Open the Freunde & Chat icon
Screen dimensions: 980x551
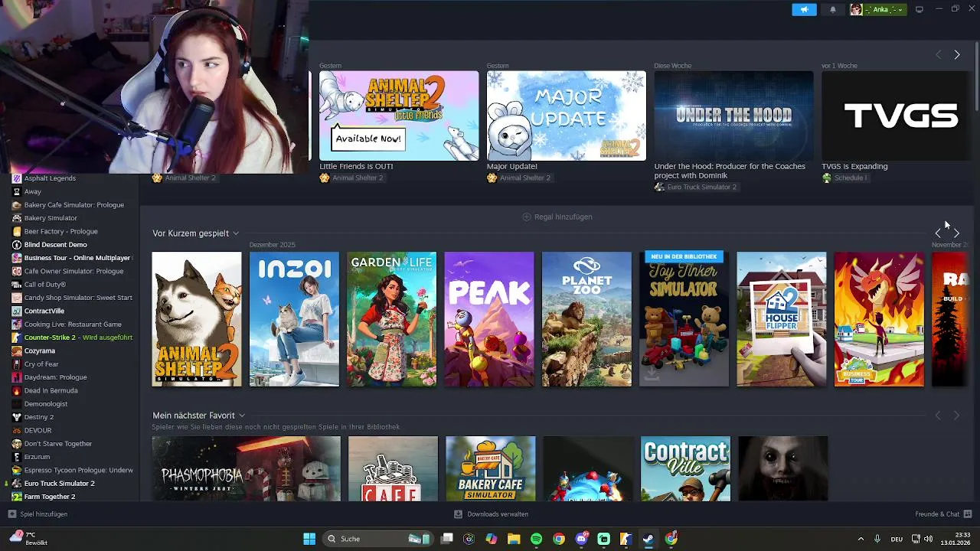point(968,514)
